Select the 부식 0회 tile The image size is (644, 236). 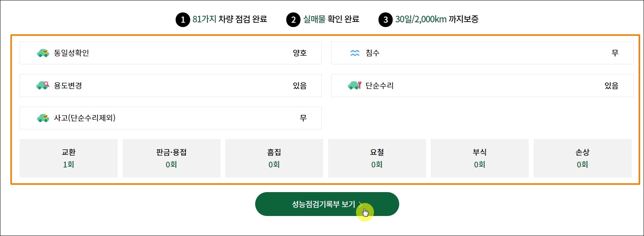[x=480, y=158]
